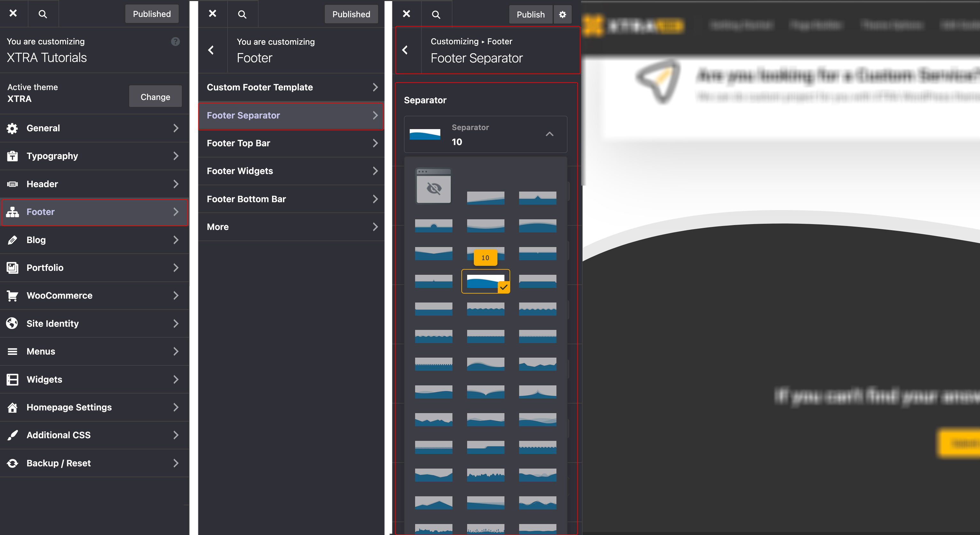
Task: Select the mountain peak separator thumbnail
Action: click(537, 198)
